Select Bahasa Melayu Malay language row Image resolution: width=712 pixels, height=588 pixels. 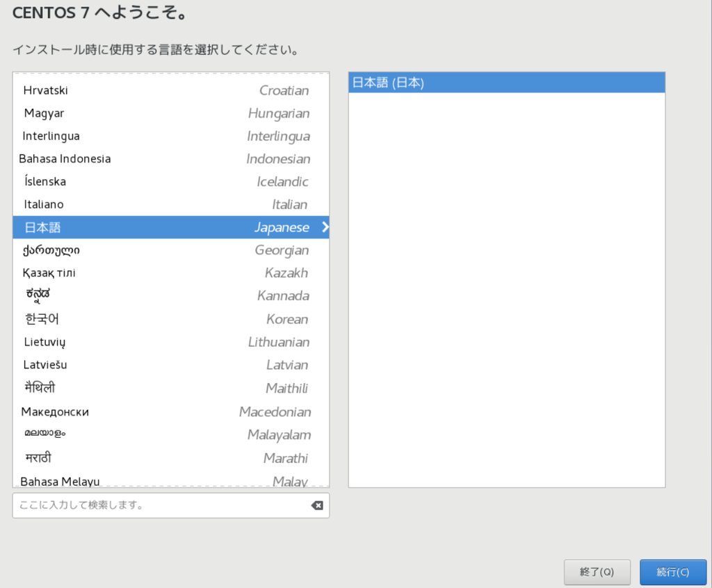(x=171, y=480)
